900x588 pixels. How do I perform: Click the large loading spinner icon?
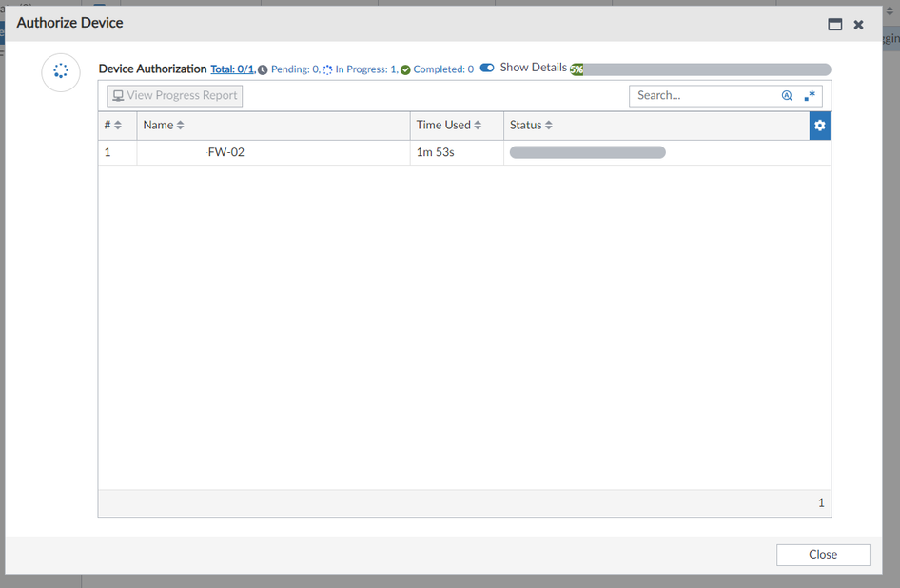pyautogui.click(x=61, y=71)
